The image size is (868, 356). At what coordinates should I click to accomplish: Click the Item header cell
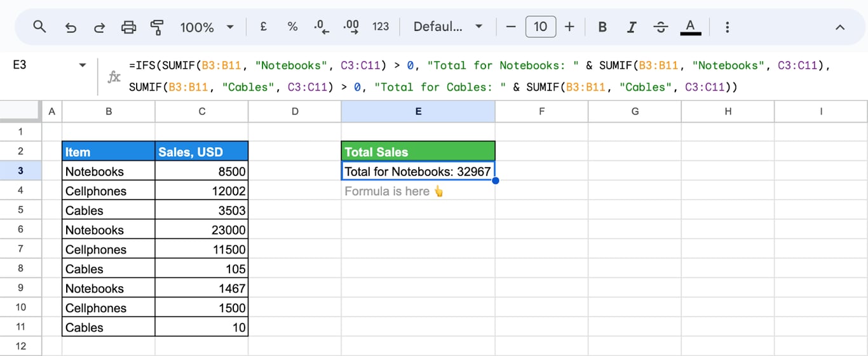[109, 151]
